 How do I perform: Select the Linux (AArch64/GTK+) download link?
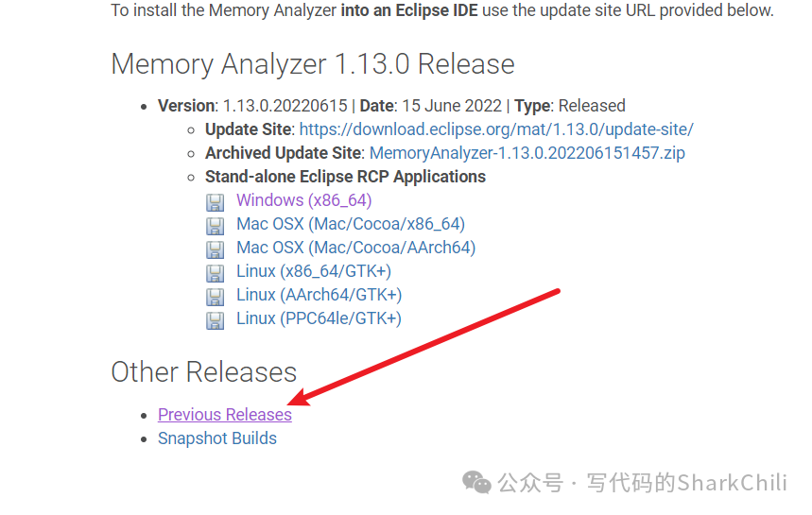[x=319, y=295]
